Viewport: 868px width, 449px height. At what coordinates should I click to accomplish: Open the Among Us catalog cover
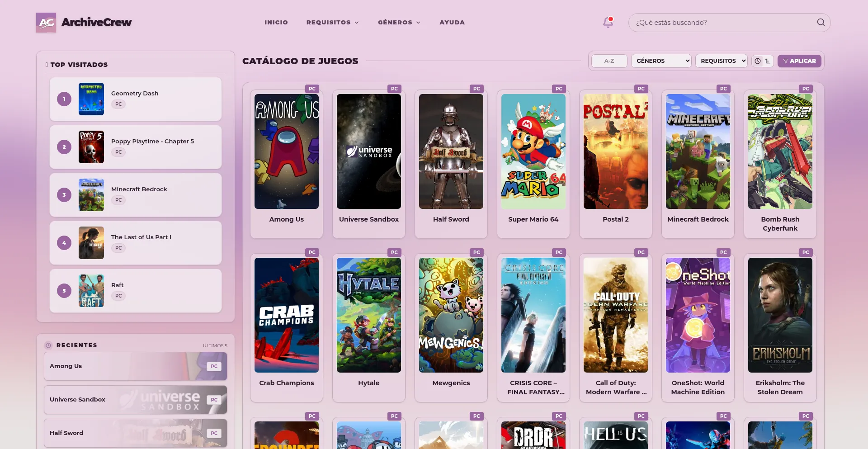tap(287, 151)
